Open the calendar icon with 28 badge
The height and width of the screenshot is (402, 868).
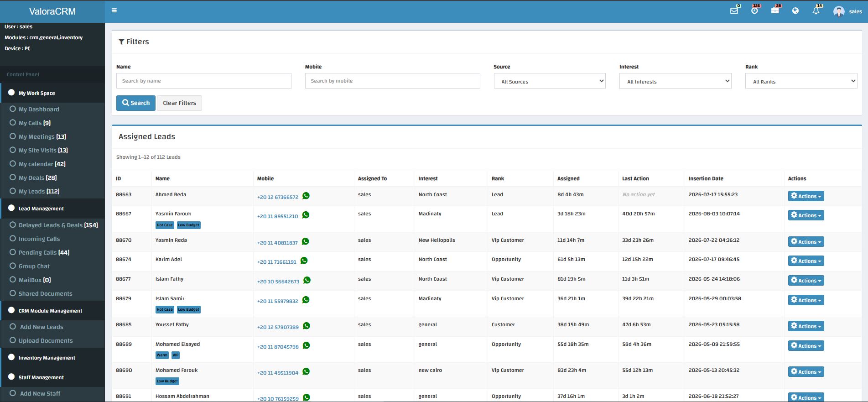click(775, 10)
